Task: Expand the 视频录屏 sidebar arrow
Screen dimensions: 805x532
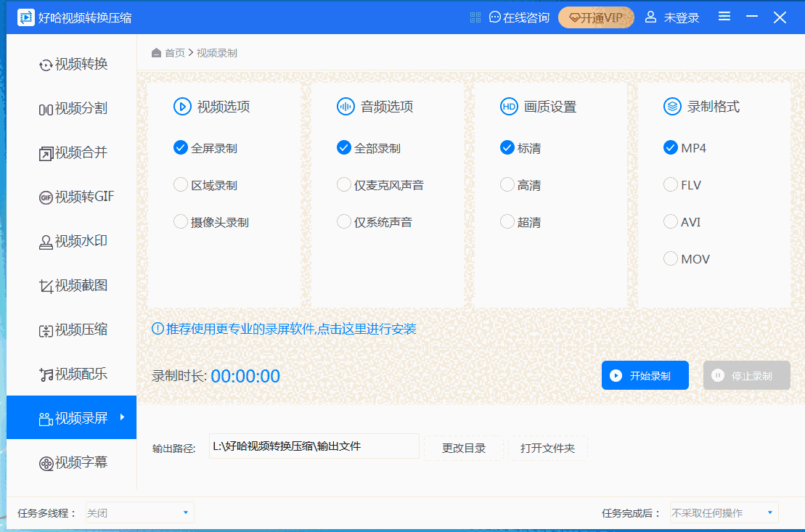Action: [x=122, y=417]
